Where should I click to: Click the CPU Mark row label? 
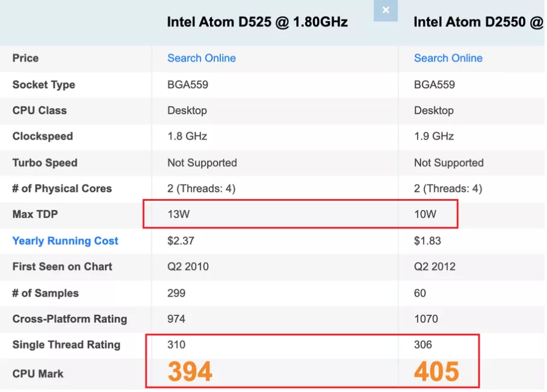pos(38,373)
